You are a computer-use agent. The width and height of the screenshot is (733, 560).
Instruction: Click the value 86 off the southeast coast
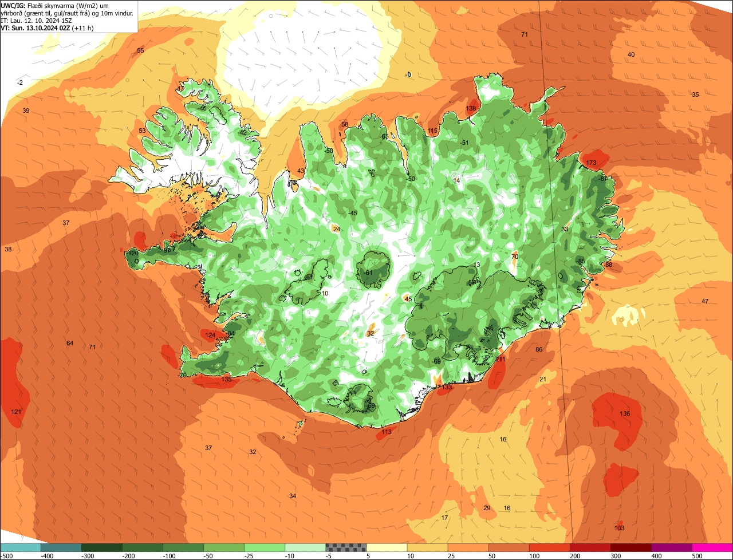pyautogui.click(x=539, y=349)
